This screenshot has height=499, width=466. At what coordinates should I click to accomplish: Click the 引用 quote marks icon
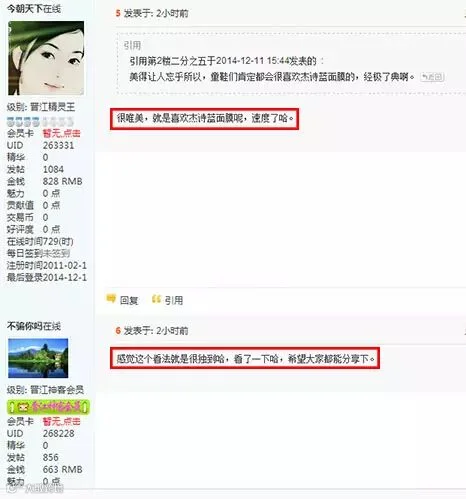pos(156,299)
